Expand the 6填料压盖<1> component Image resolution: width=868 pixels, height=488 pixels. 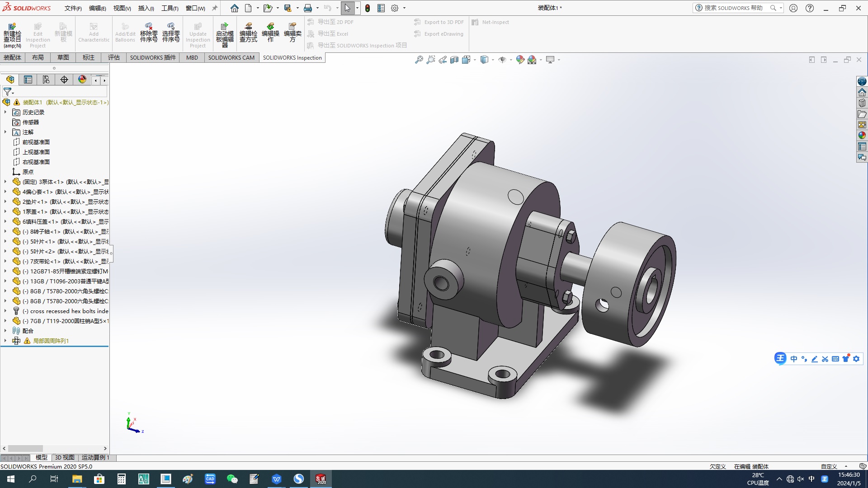click(x=5, y=221)
